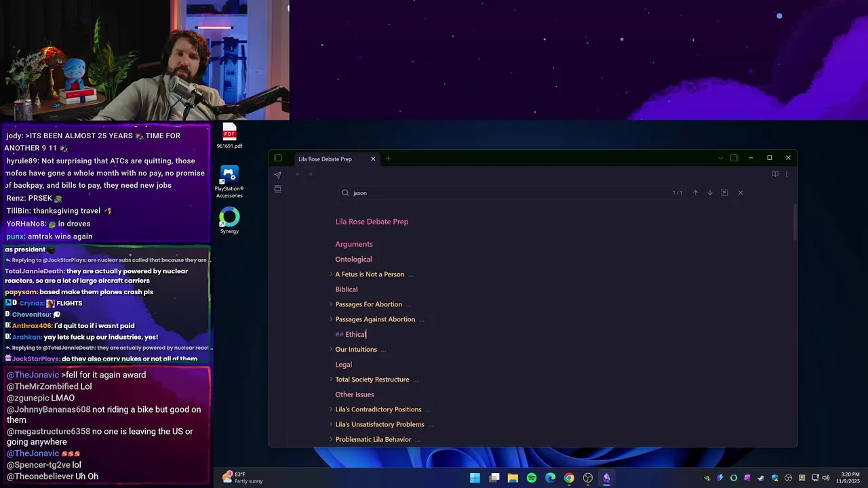The image size is (868, 488).
Task: Open Spotify from the taskbar
Action: (532, 478)
